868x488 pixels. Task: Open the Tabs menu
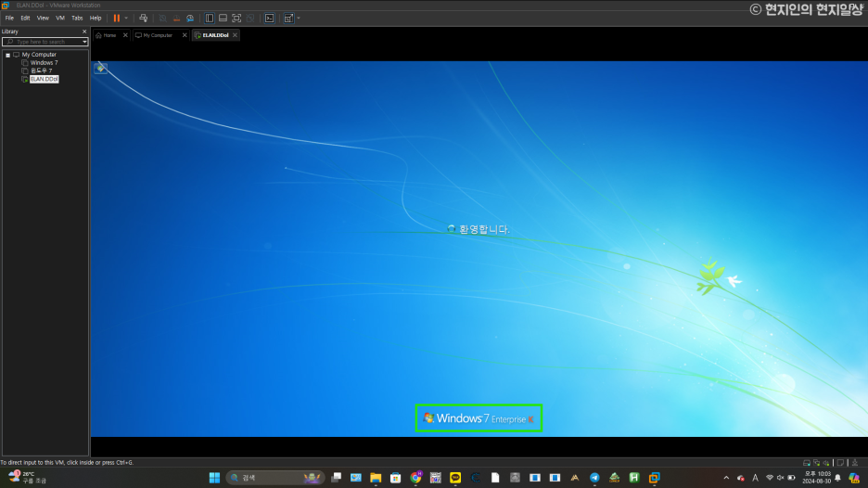tap(77, 19)
